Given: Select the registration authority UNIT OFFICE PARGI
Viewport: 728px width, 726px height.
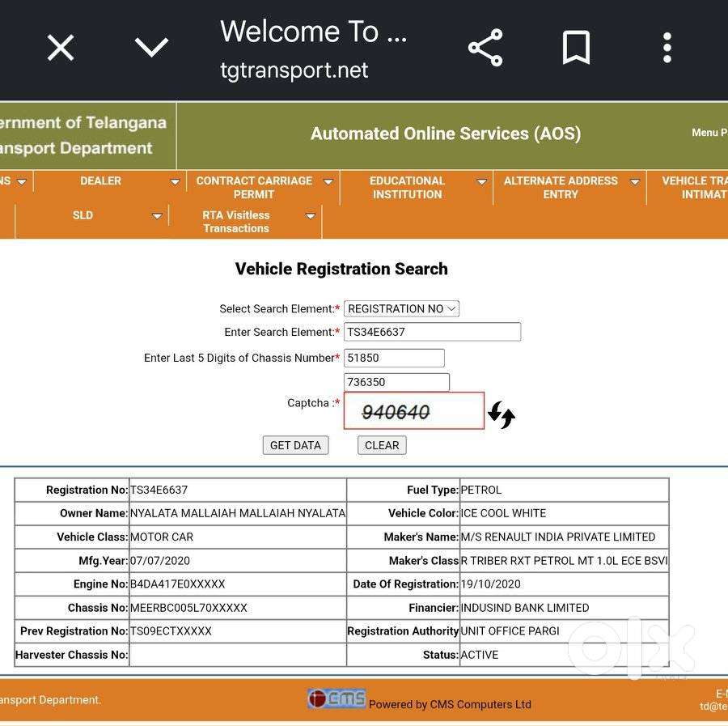Looking at the screenshot, I should click(x=510, y=630).
